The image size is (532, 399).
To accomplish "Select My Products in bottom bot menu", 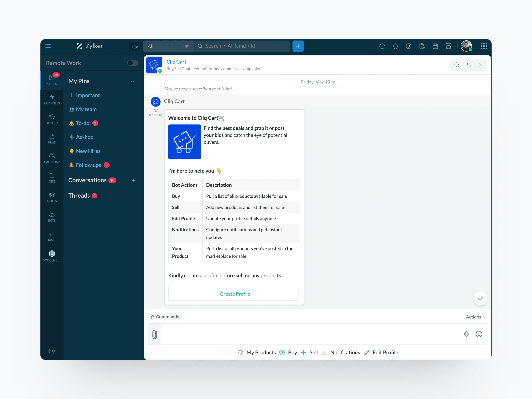I will pos(261,352).
